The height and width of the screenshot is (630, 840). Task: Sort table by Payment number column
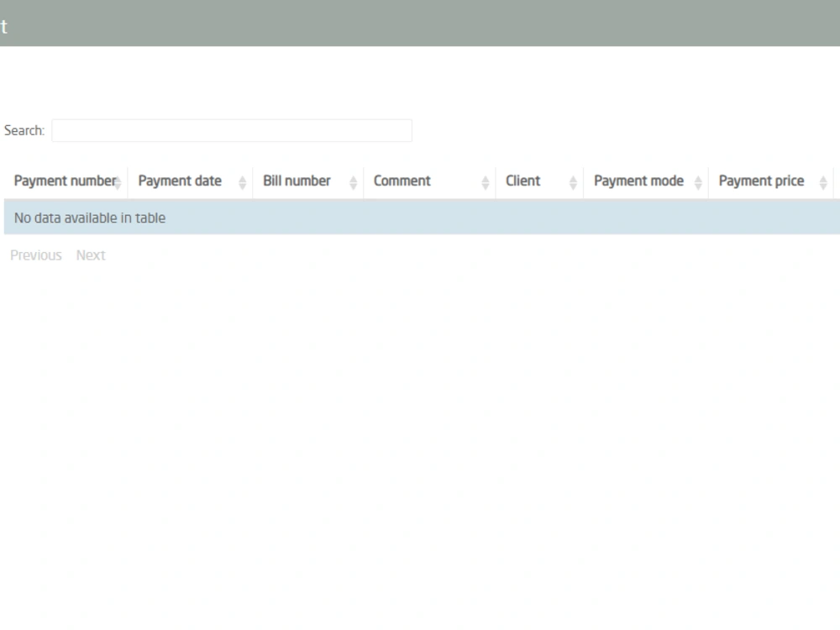(66, 181)
